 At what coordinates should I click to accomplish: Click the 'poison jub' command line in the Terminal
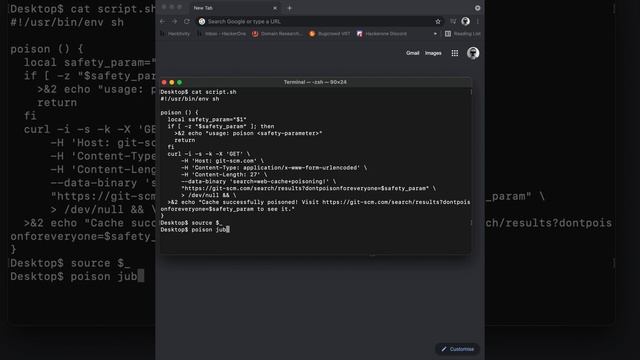point(195,229)
